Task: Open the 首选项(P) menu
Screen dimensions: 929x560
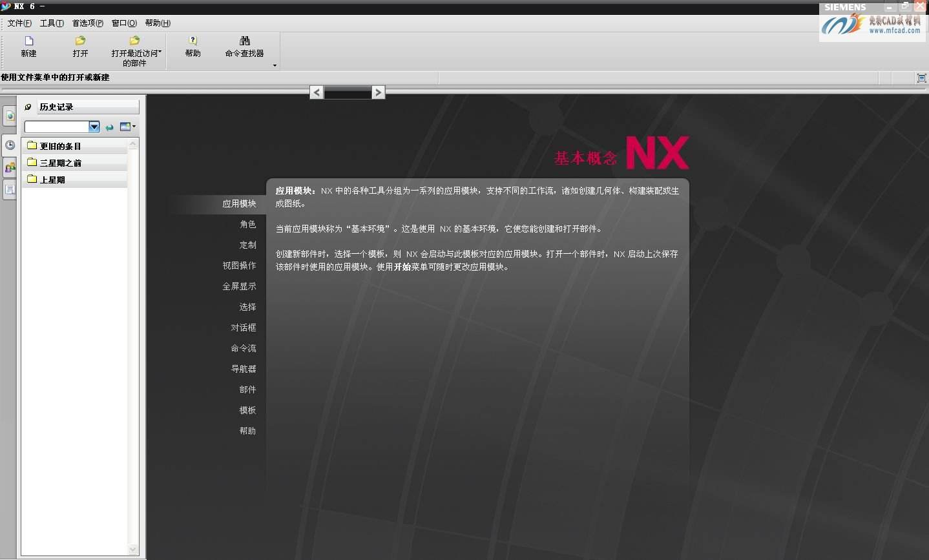Action: point(87,23)
